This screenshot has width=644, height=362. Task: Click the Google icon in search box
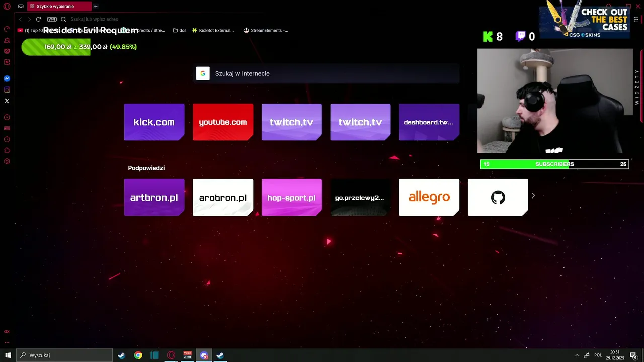203,73
